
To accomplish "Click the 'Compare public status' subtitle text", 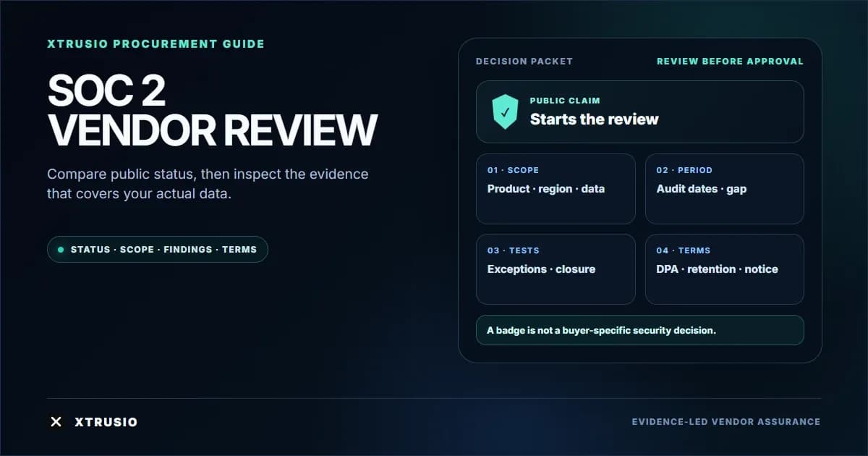I will pyautogui.click(x=208, y=185).
